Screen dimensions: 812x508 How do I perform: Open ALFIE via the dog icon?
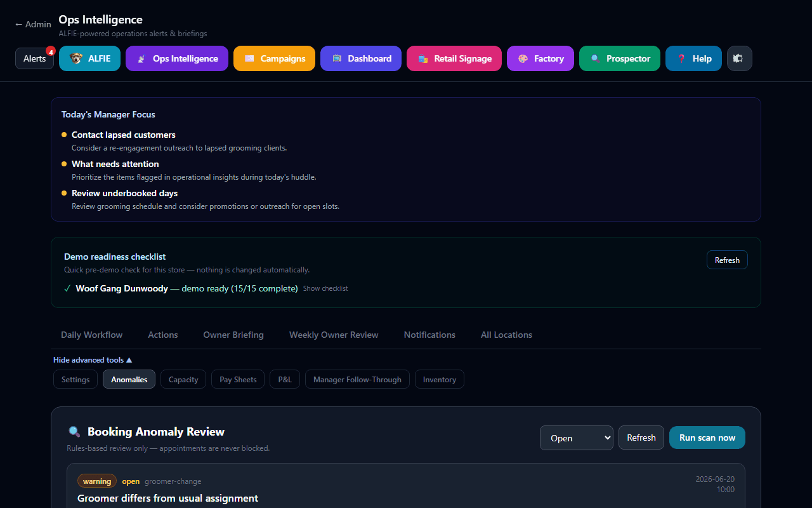pyautogui.click(x=76, y=58)
